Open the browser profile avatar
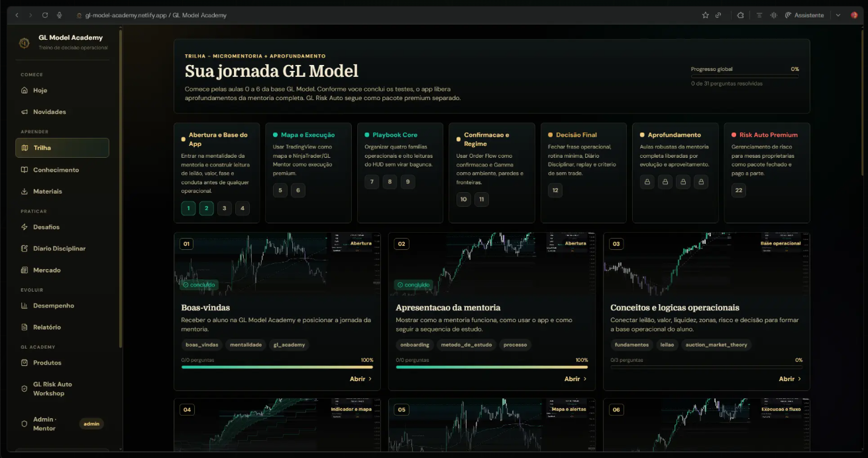The height and width of the screenshot is (458, 868). click(x=854, y=15)
